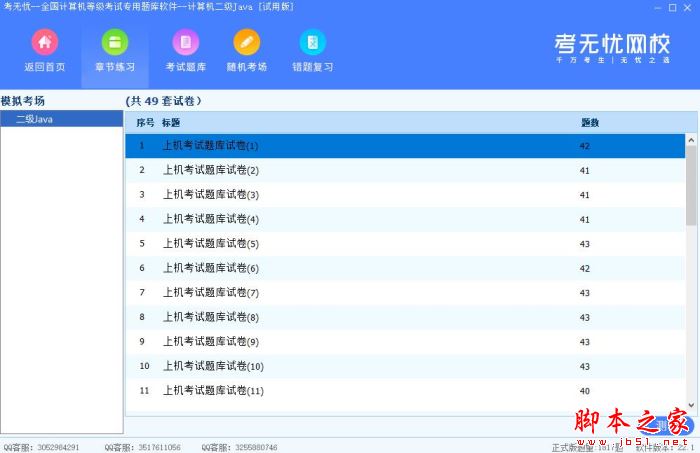Select row 上机考试题库试卷(2)
700x453 pixels.
click(405, 170)
